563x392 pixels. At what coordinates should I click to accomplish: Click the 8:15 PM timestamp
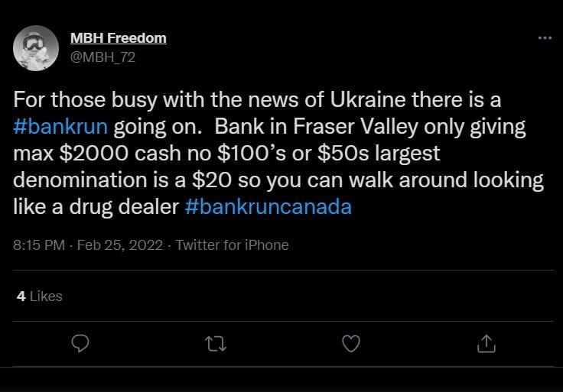point(39,245)
